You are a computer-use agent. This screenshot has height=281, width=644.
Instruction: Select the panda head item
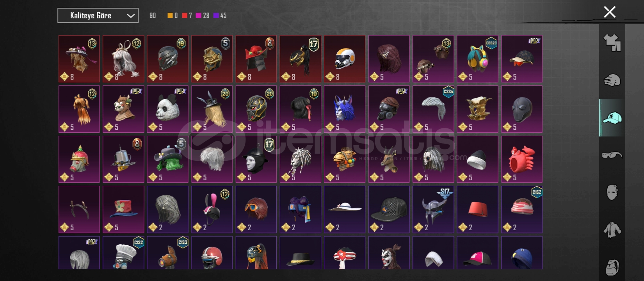(x=168, y=109)
